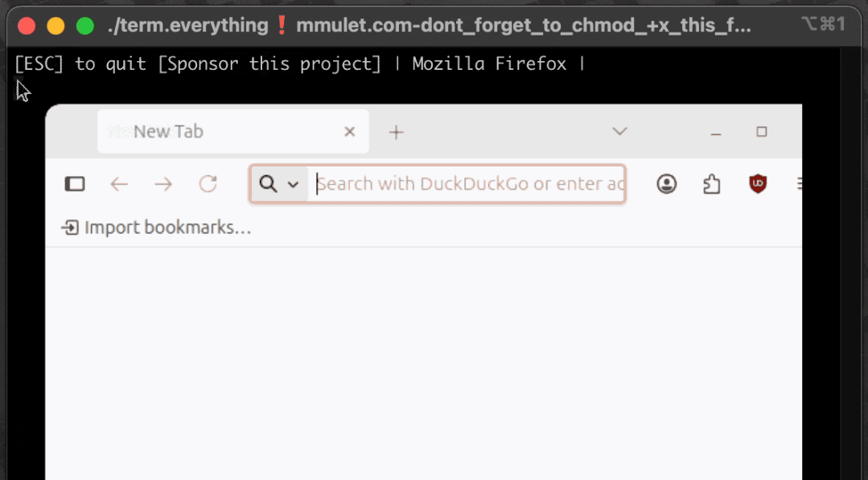Expand the list all tabs chevron

click(619, 131)
